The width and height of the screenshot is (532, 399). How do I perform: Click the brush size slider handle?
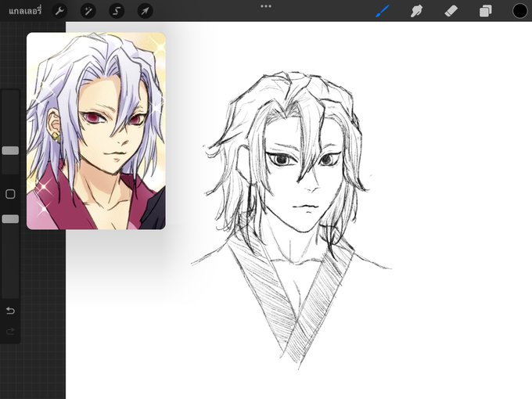coord(10,151)
